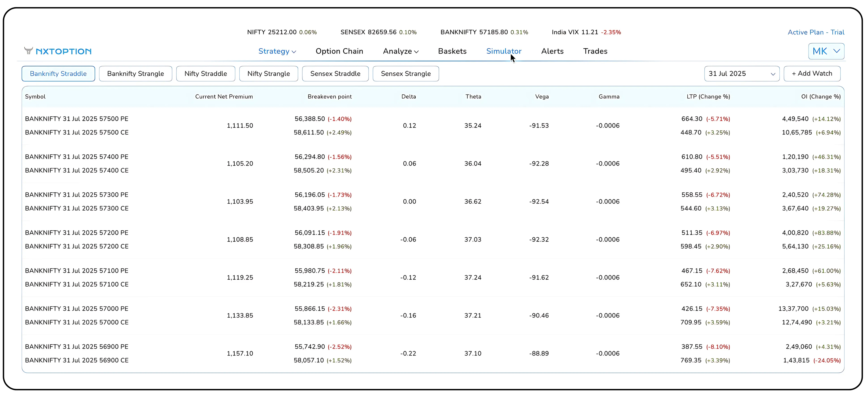Navigate to Alerts
Screen dimensions: 868x397
pyautogui.click(x=552, y=51)
